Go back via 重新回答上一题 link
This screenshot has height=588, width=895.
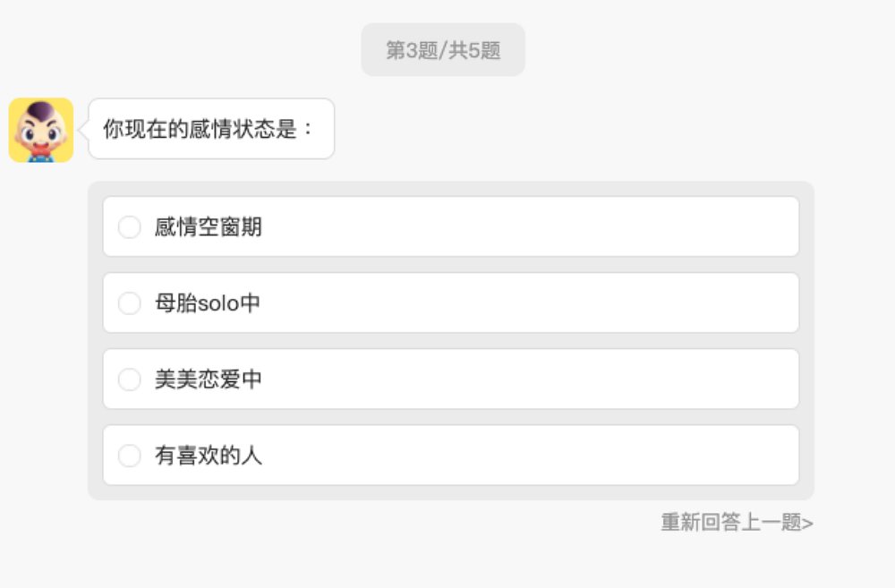click(731, 523)
